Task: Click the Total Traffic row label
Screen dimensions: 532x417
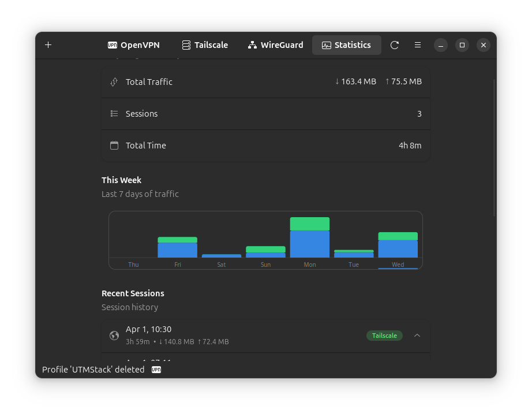Action: point(149,82)
